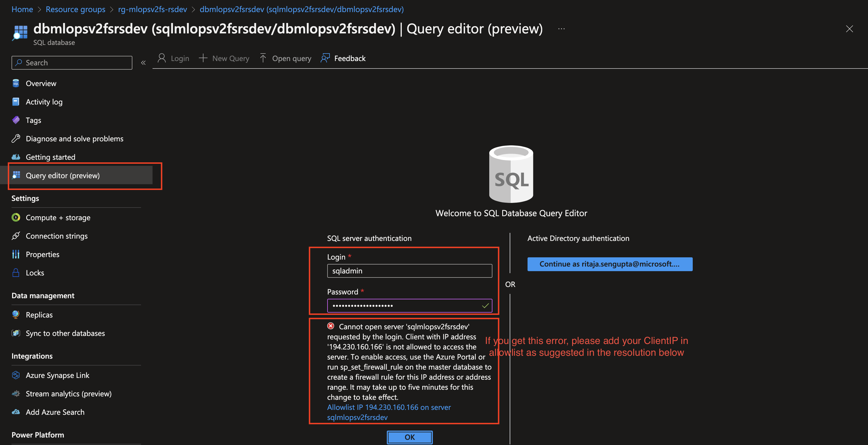Click the Open query upload arrow icon
The image size is (868, 445).
(263, 58)
